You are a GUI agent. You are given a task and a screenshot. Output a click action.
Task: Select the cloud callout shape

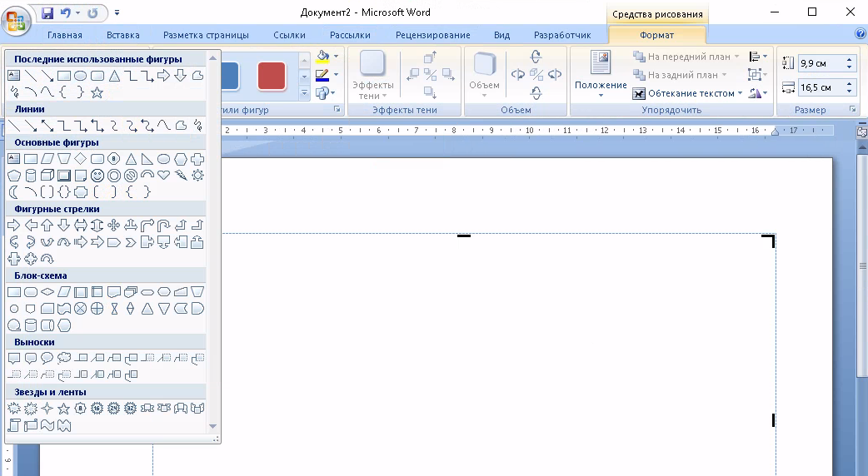pyautogui.click(x=64, y=358)
